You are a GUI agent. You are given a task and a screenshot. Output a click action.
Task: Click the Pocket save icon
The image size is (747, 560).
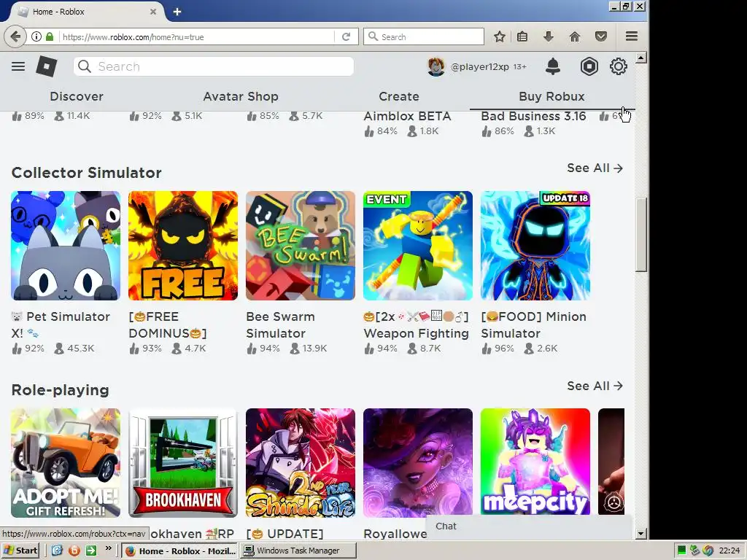coord(601,36)
